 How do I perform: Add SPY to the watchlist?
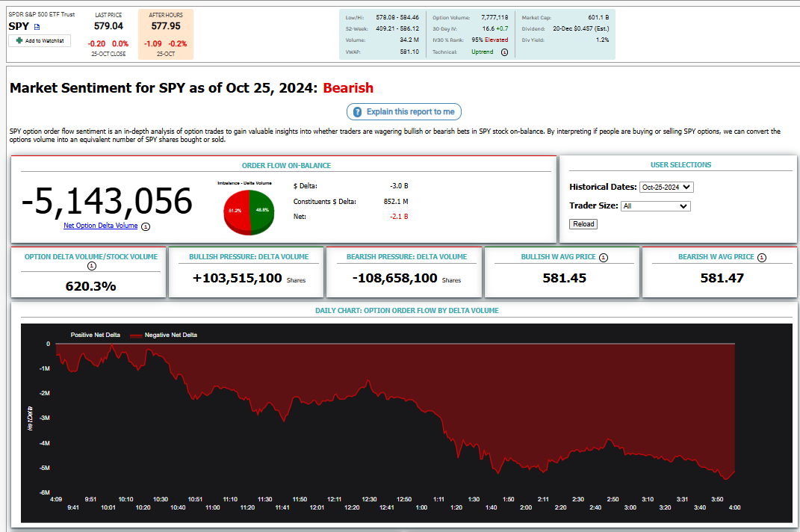(x=40, y=41)
